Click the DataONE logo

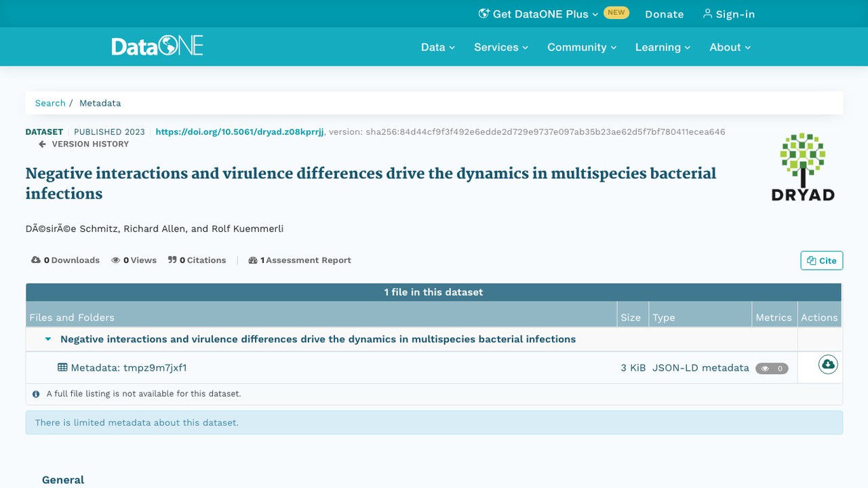point(157,46)
